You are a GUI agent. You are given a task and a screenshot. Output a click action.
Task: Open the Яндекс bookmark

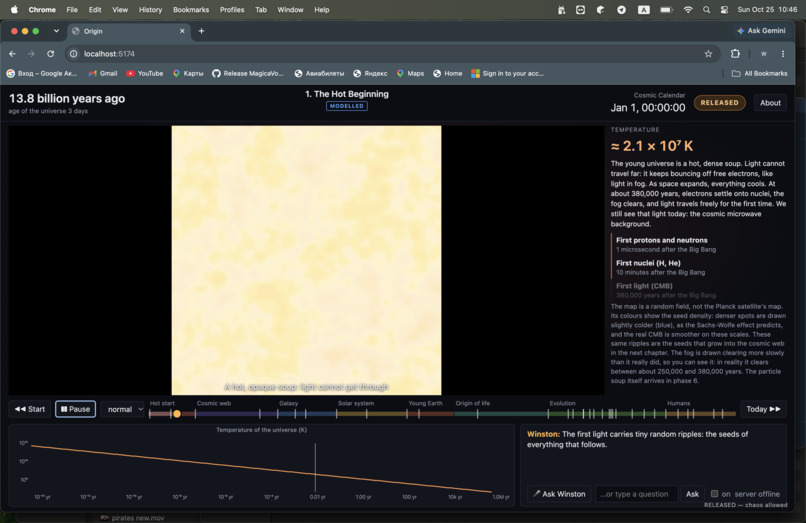coord(370,74)
